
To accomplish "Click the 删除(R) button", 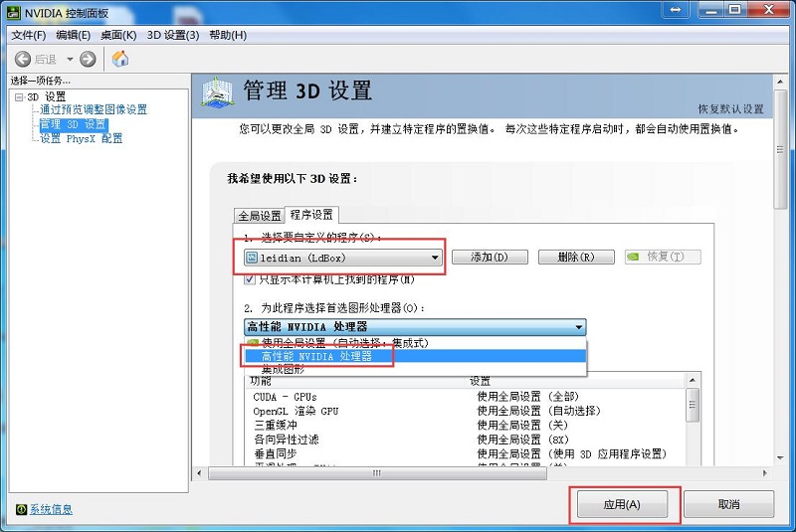I will 576,258.
